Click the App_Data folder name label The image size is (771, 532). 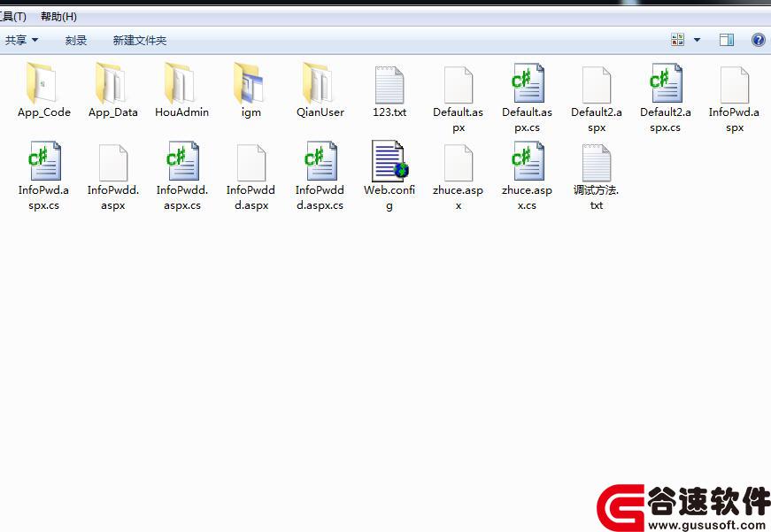pos(113,112)
